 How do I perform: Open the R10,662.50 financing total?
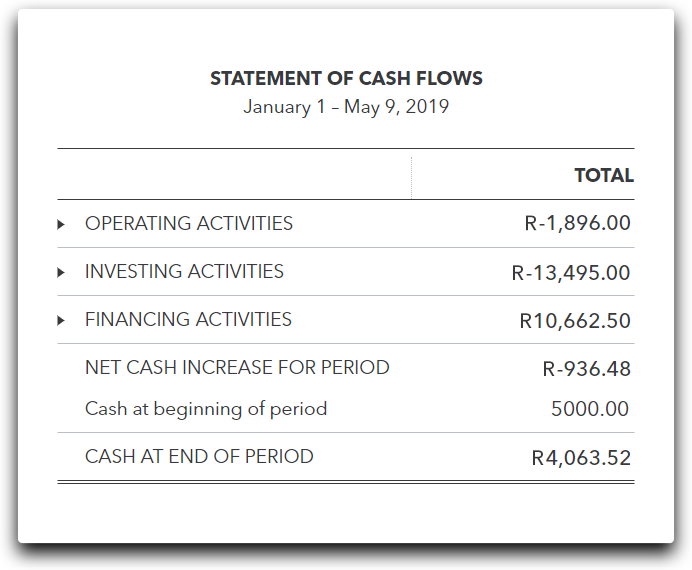(575, 321)
